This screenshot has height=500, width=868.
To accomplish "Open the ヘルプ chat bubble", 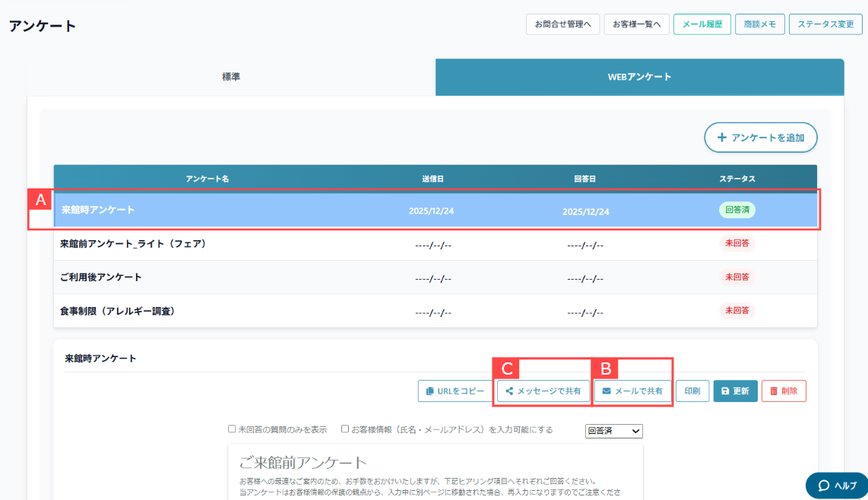I will pos(837,486).
